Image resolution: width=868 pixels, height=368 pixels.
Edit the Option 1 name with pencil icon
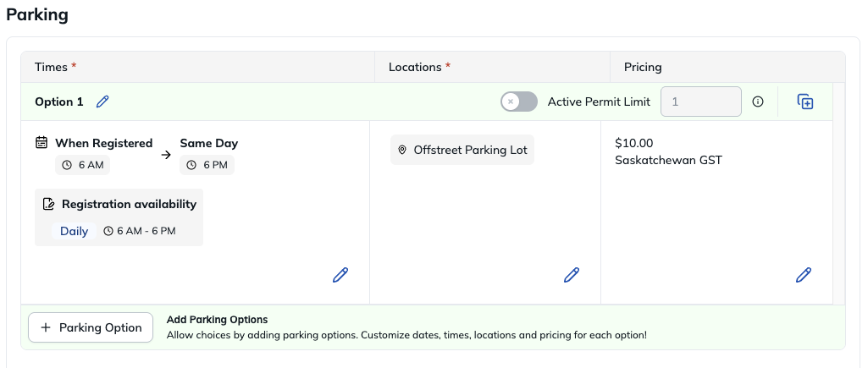(102, 102)
